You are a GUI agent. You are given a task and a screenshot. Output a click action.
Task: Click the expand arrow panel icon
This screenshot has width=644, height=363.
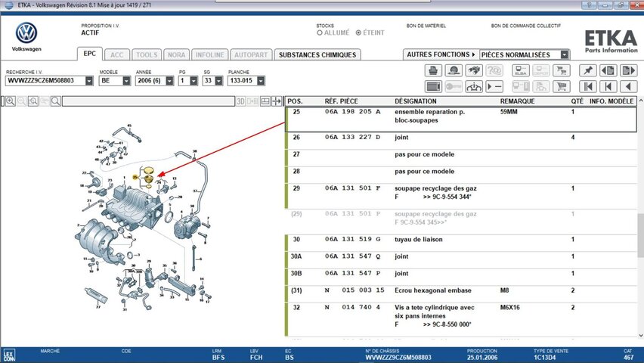(277, 101)
